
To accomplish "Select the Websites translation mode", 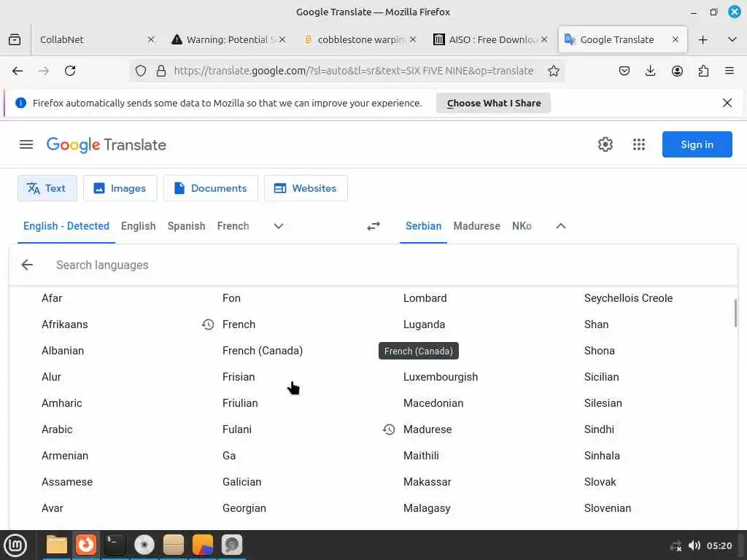I will 306,189.
